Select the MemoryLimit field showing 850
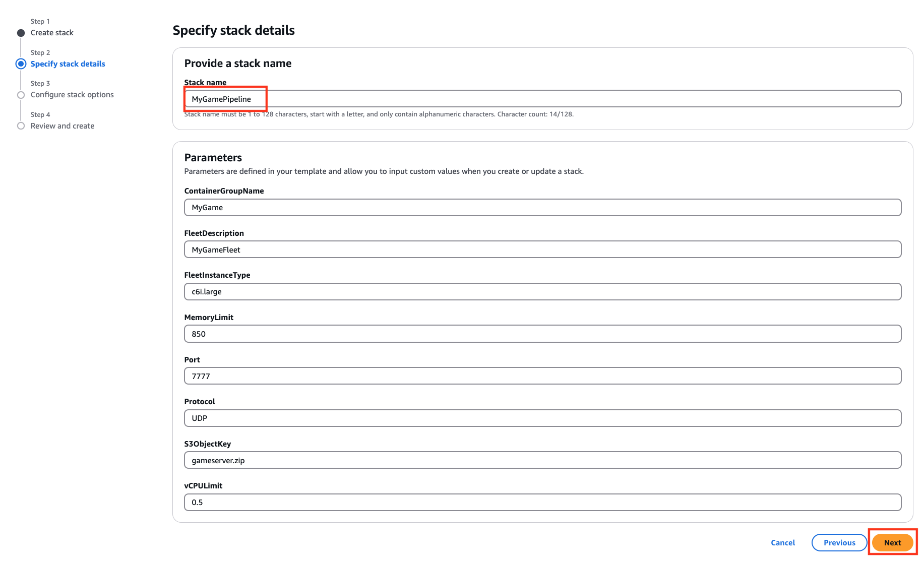924x562 pixels. tap(454, 333)
